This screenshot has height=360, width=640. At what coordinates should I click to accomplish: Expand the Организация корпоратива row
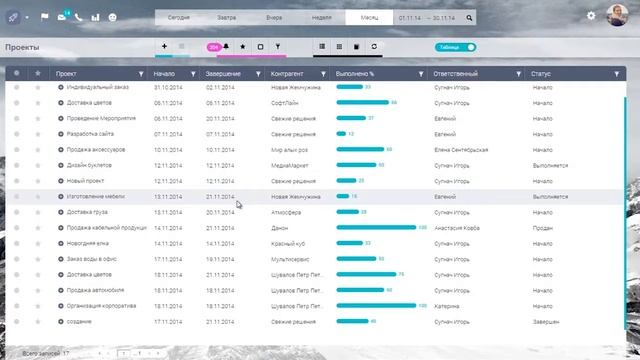click(61, 306)
